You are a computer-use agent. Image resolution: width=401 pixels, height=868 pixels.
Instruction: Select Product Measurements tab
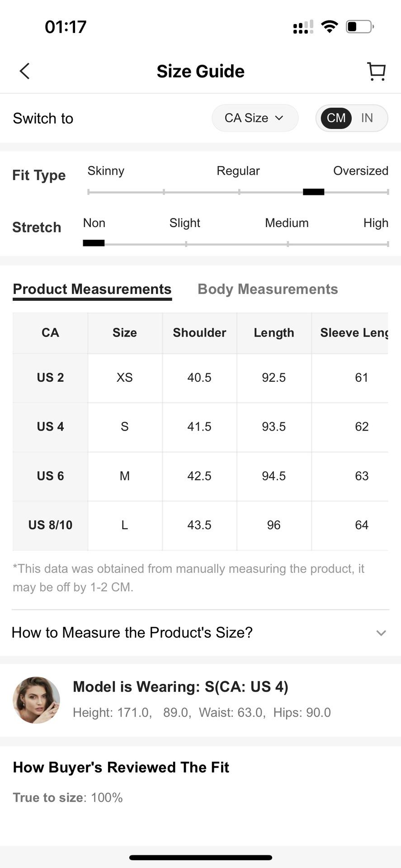click(x=92, y=289)
